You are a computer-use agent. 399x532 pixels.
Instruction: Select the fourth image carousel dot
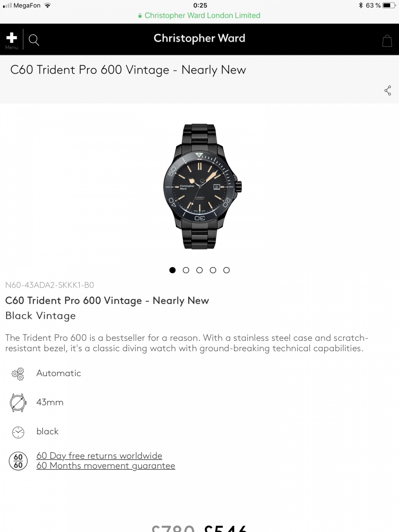pos(213,270)
